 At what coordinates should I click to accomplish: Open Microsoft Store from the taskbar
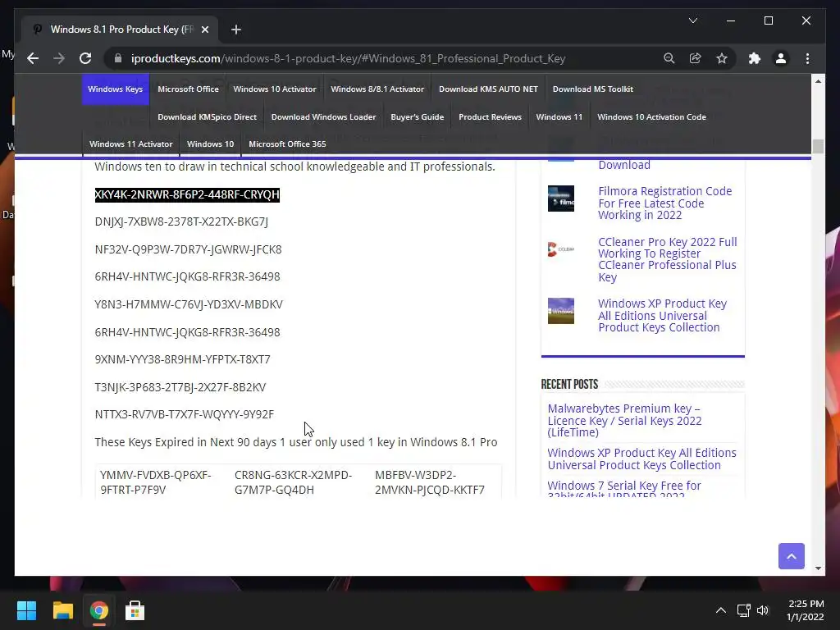point(135,610)
